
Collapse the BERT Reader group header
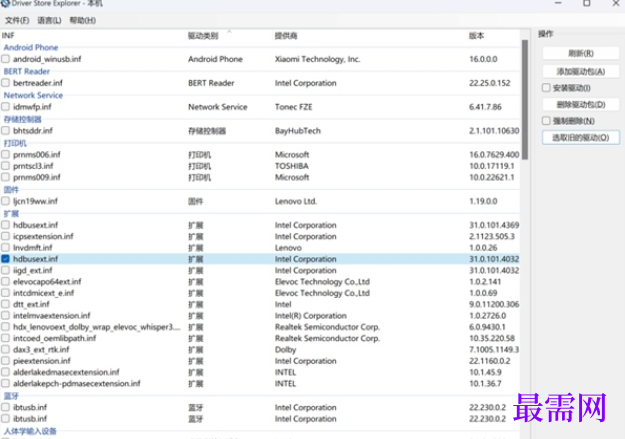pyautogui.click(x=27, y=71)
